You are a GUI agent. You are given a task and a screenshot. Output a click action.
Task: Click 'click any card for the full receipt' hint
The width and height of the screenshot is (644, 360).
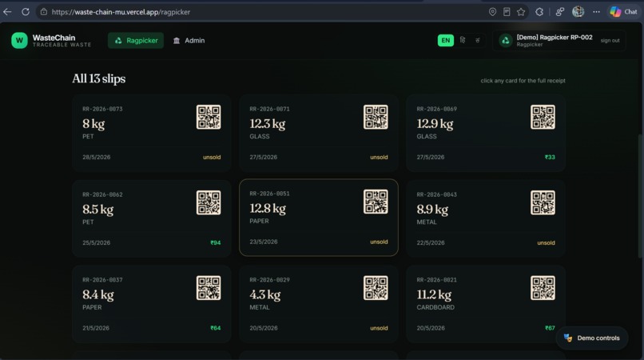(523, 81)
